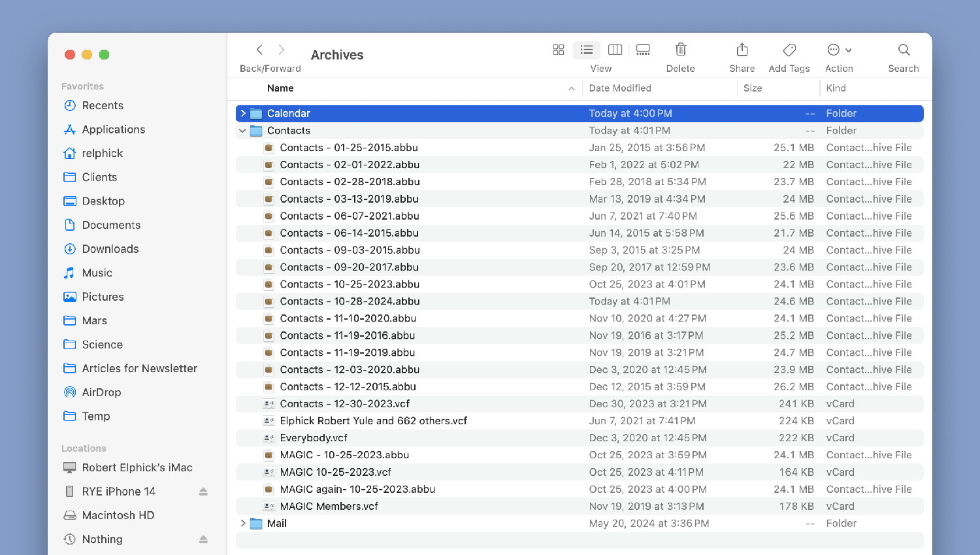Switch to gallery view in toolbar
Image resolution: width=980 pixels, height=555 pixels.
[x=643, y=50]
